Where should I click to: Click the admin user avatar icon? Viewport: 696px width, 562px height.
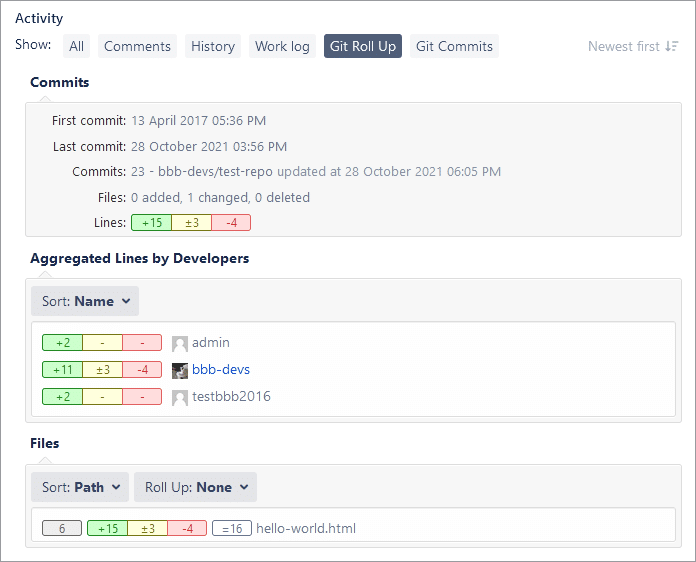coord(180,343)
